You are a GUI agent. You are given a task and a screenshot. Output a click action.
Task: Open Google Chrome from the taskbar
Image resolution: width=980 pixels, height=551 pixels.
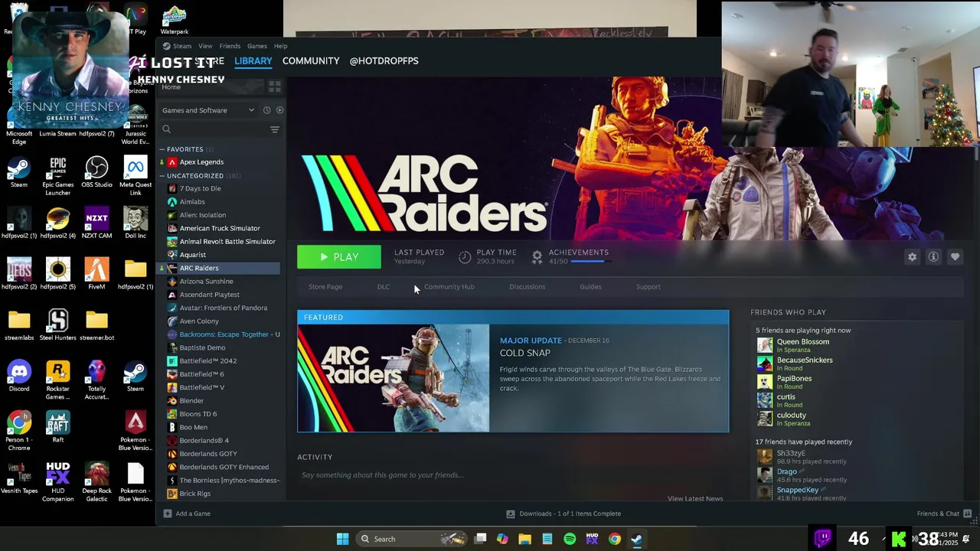pos(615,539)
